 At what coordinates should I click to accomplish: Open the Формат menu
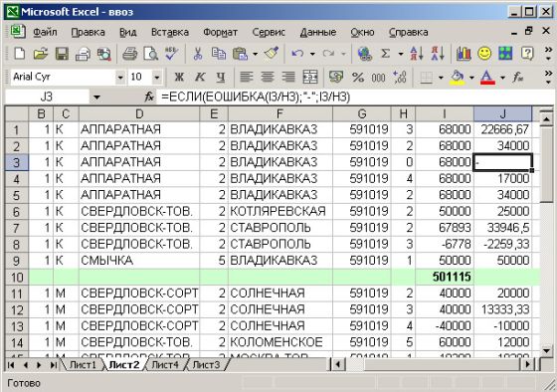[x=220, y=32]
